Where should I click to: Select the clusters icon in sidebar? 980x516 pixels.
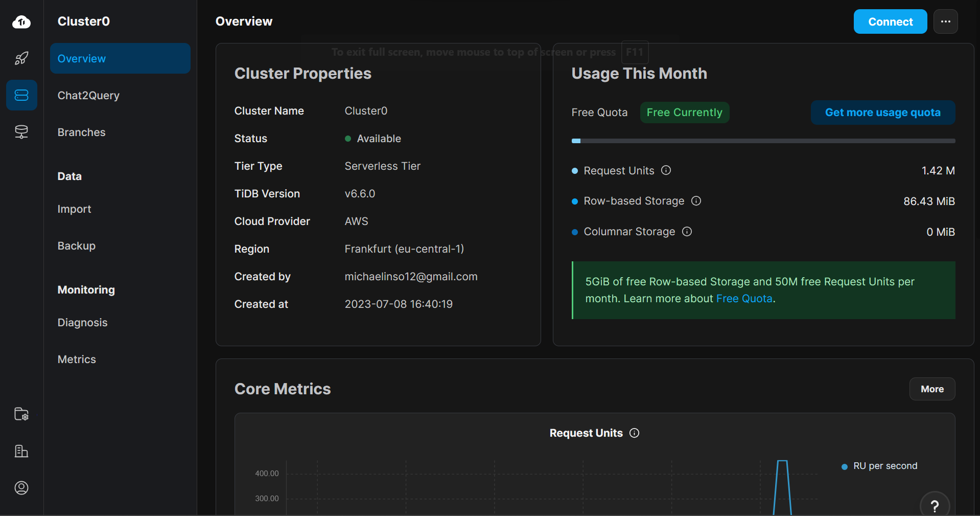click(21, 95)
